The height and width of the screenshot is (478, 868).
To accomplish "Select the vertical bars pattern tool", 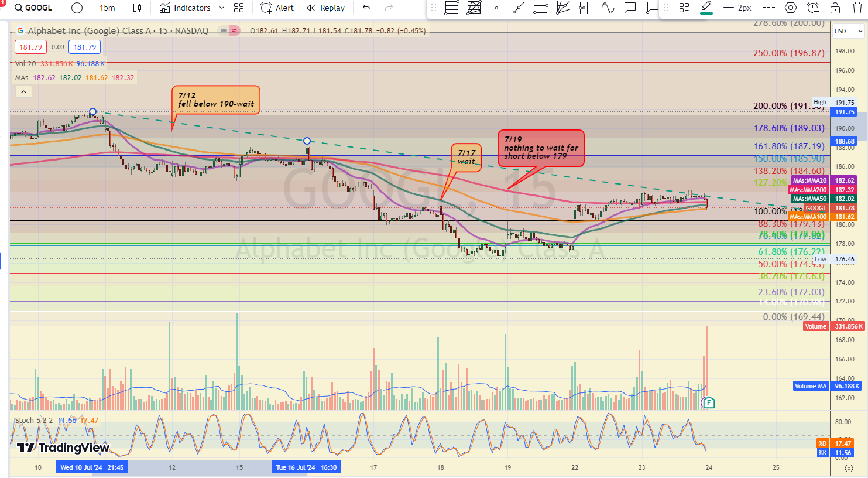I will (x=585, y=8).
